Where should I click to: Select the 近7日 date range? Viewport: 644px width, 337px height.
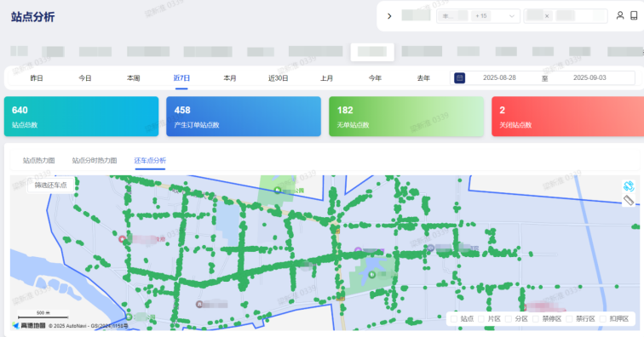(181, 78)
